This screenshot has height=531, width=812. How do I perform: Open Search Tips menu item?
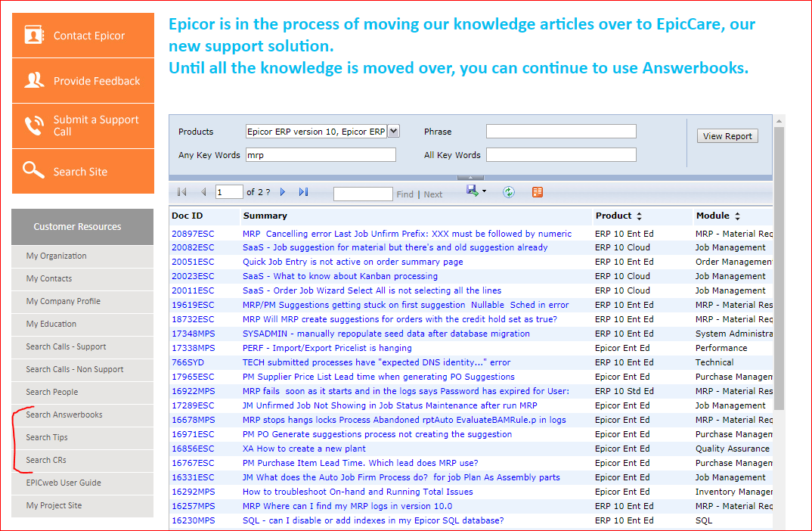(82, 438)
